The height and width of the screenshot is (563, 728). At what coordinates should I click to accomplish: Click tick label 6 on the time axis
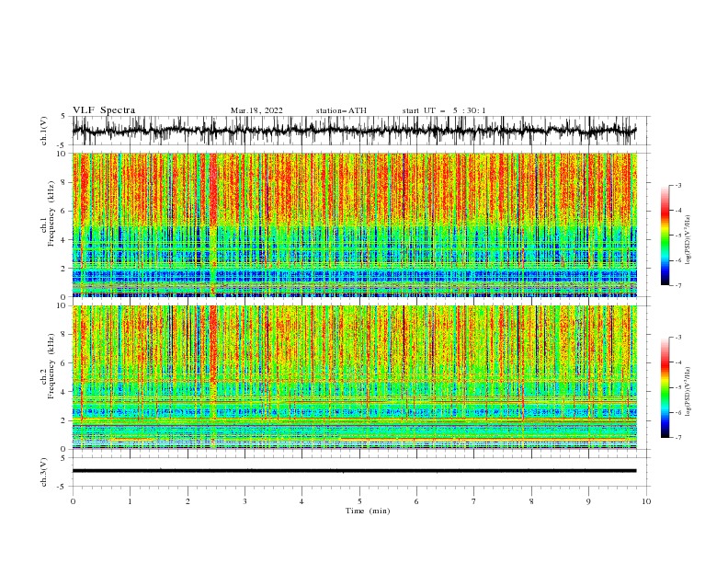pyautogui.click(x=416, y=501)
